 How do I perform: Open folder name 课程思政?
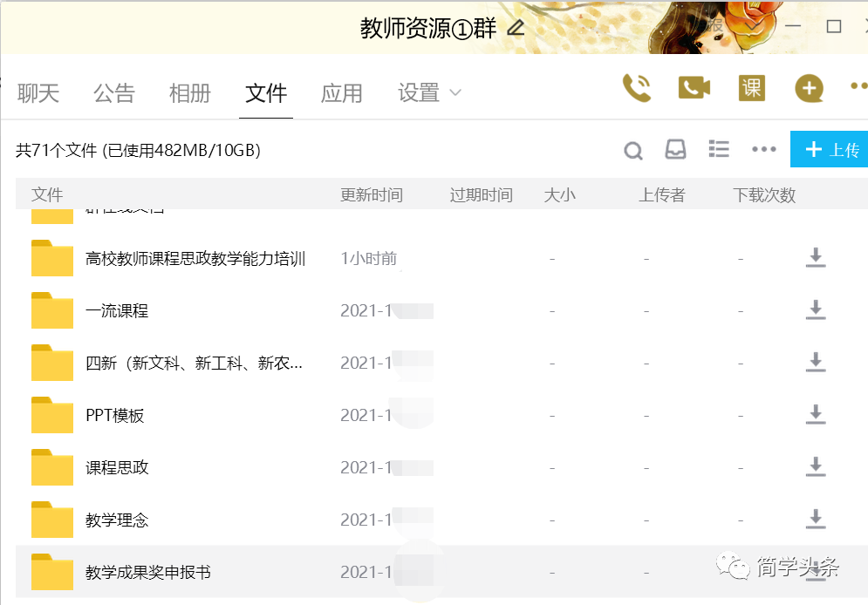pyautogui.click(x=117, y=468)
